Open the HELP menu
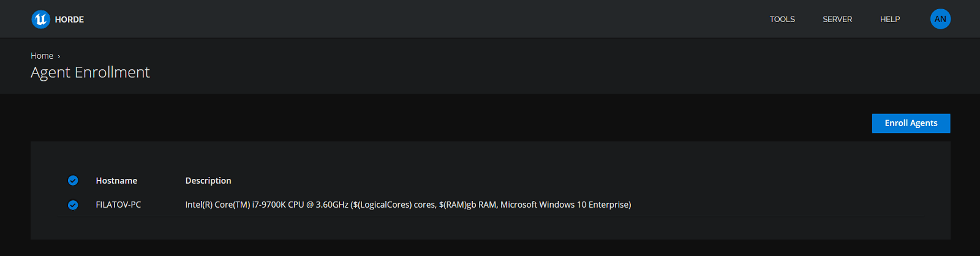 tap(890, 20)
